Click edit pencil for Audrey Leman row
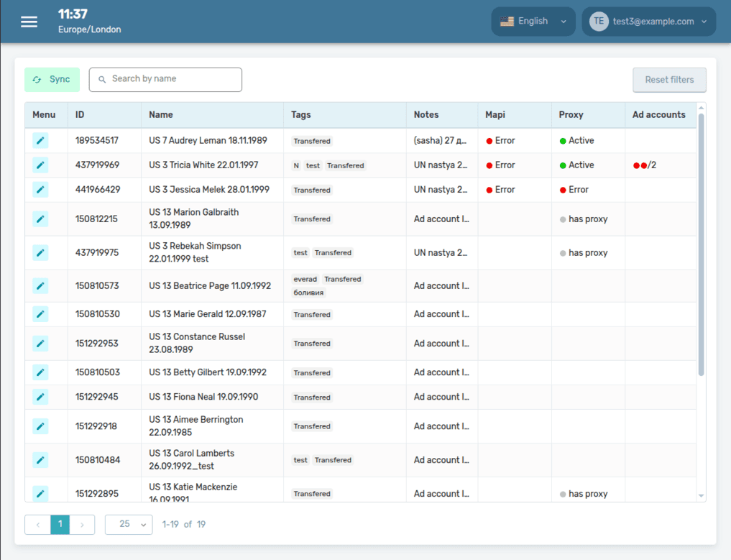The image size is (731, 560). pos(40,141)
